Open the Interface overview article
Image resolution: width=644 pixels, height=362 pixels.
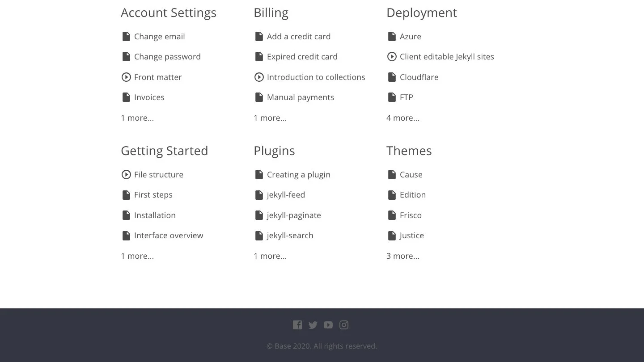169,236
